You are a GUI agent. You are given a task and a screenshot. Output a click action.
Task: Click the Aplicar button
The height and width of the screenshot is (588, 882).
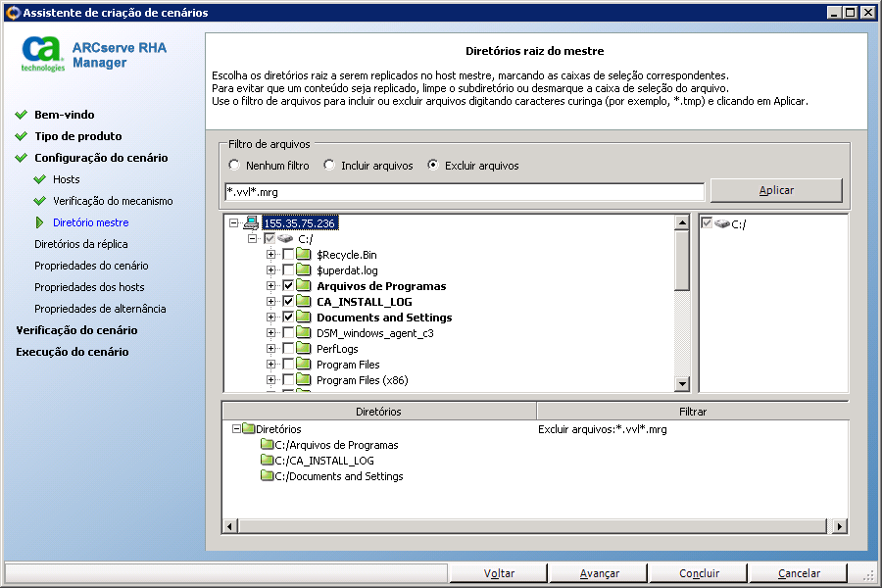776,190
